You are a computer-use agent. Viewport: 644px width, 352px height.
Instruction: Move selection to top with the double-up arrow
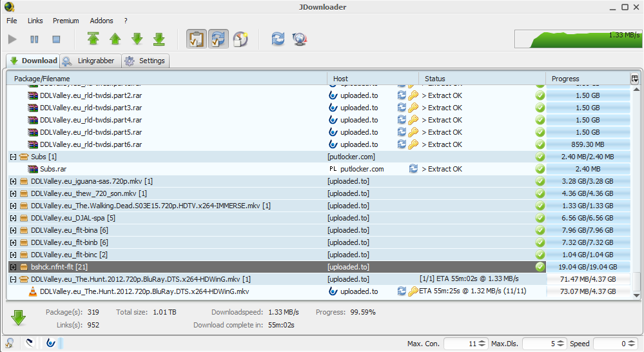[93, 39]
